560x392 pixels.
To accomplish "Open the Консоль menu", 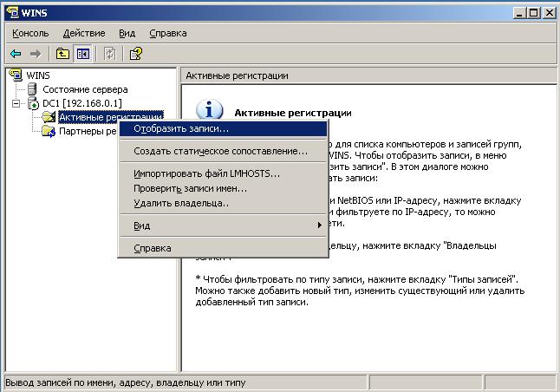I will (30, 33).
